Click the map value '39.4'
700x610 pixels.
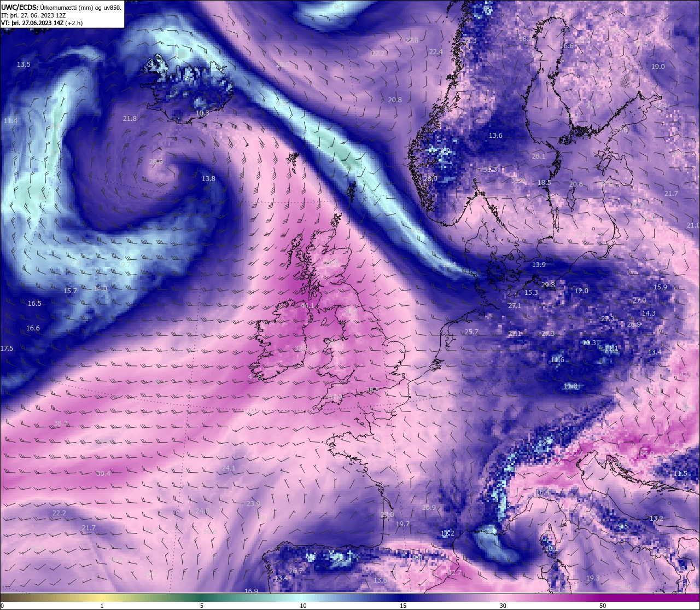[103, 473]
